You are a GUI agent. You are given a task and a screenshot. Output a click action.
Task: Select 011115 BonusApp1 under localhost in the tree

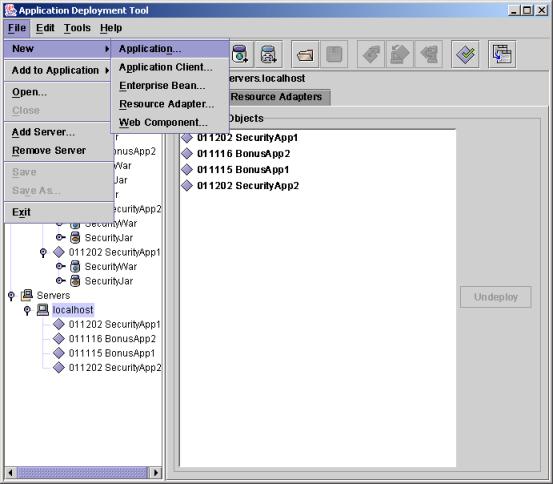coord(112,353)
